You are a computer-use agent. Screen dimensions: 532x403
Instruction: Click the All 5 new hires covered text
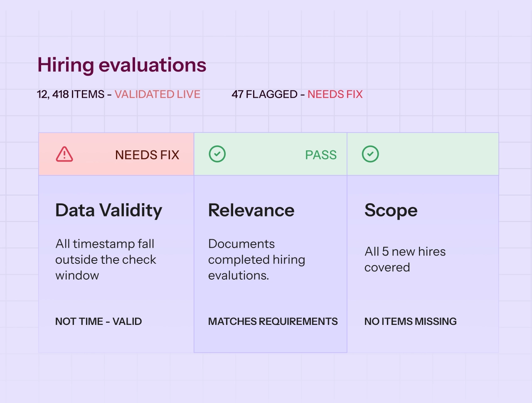[x=405, y=259]
